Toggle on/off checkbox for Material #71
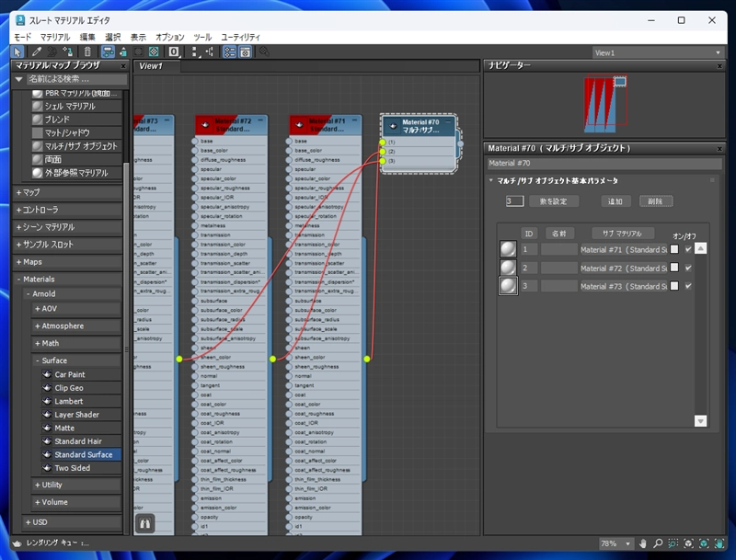The image size is (736, 560). (688, 249)
